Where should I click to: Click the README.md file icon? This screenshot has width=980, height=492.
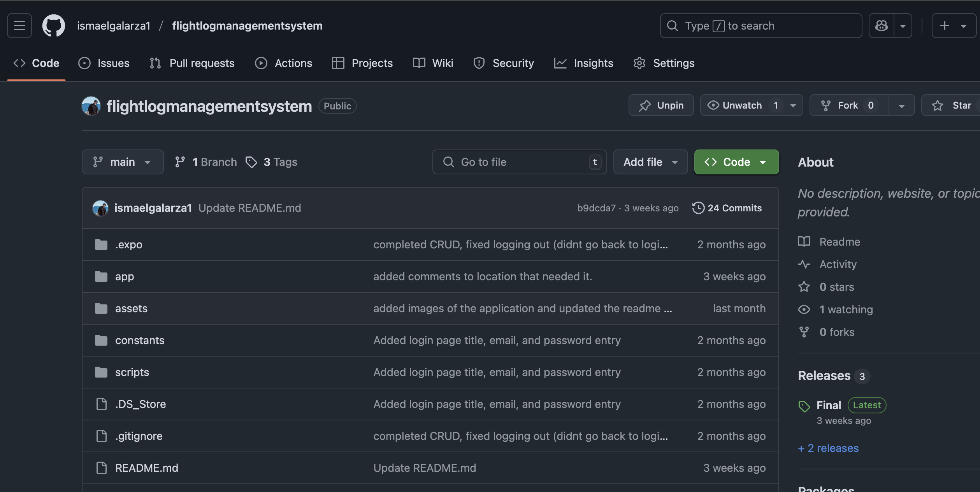click(101, 468)
